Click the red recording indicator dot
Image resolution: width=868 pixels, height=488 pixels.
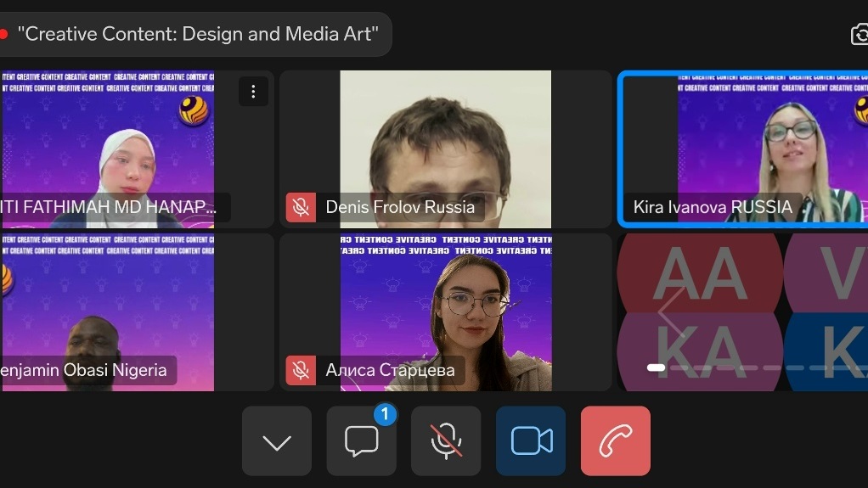pos(3,34)
